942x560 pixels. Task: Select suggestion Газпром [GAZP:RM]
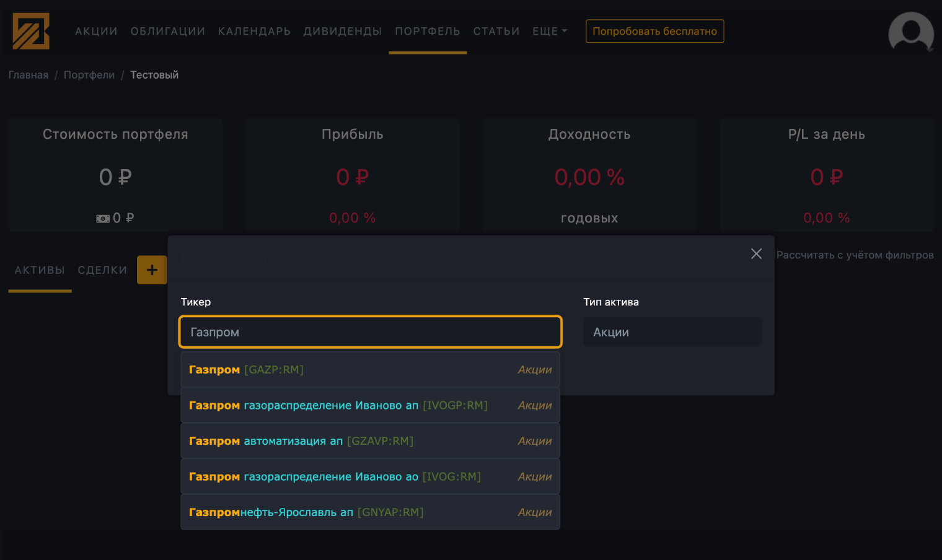(371, 370)
